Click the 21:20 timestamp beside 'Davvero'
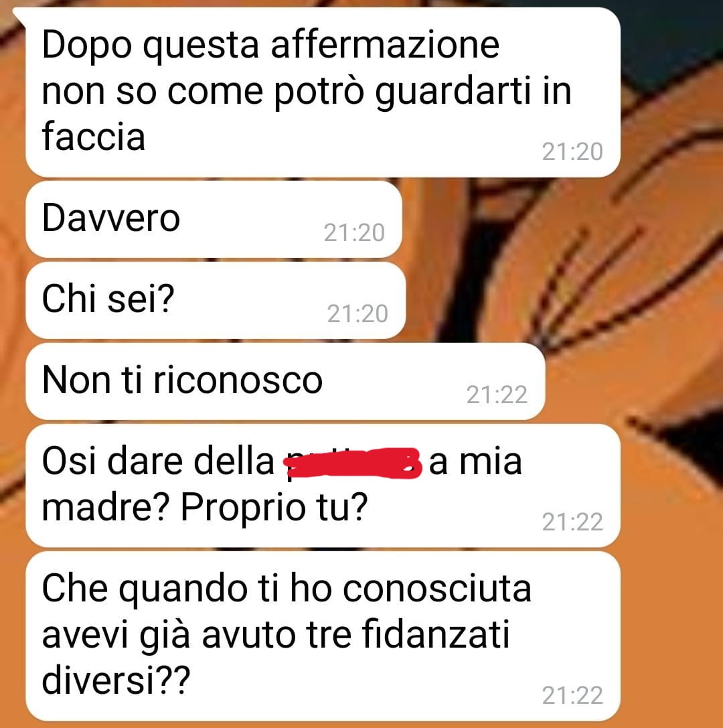Screen dimensions: 723x728 [x=354, y=232]
